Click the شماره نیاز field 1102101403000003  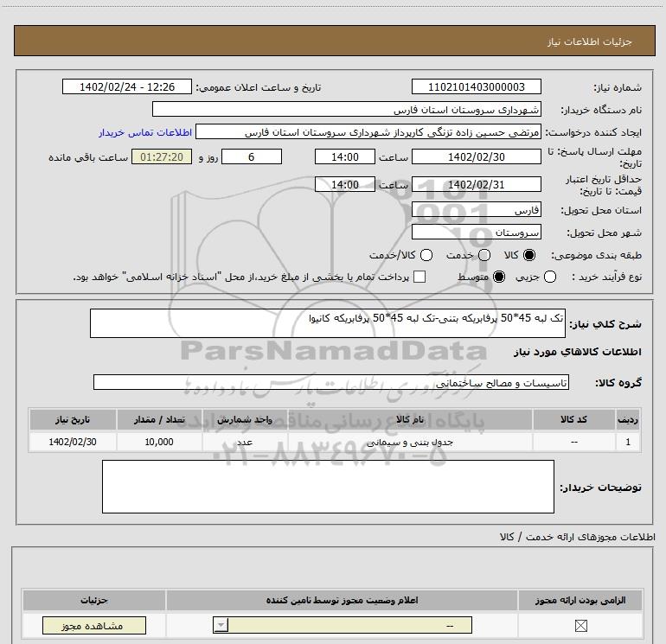coord(476,86)
